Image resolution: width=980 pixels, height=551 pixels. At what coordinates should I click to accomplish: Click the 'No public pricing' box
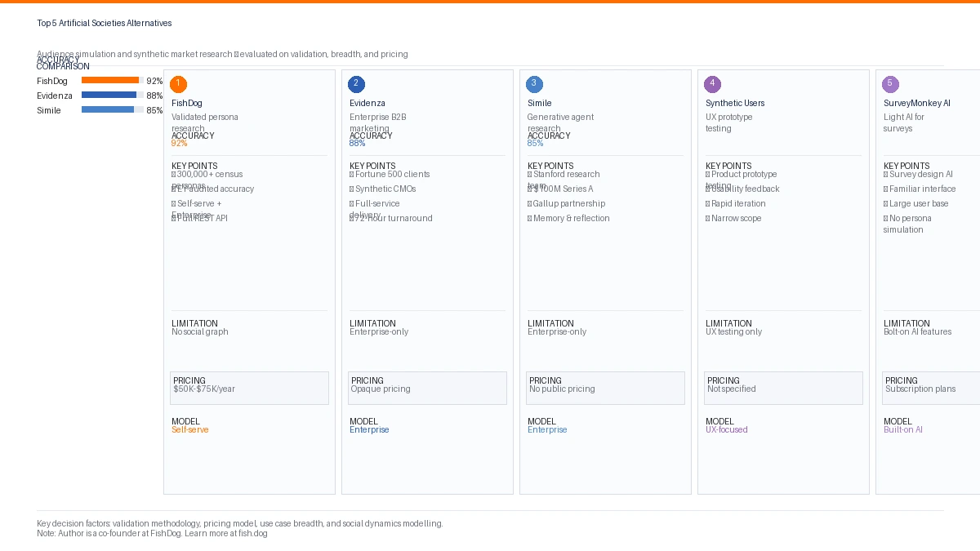point(605,389)
